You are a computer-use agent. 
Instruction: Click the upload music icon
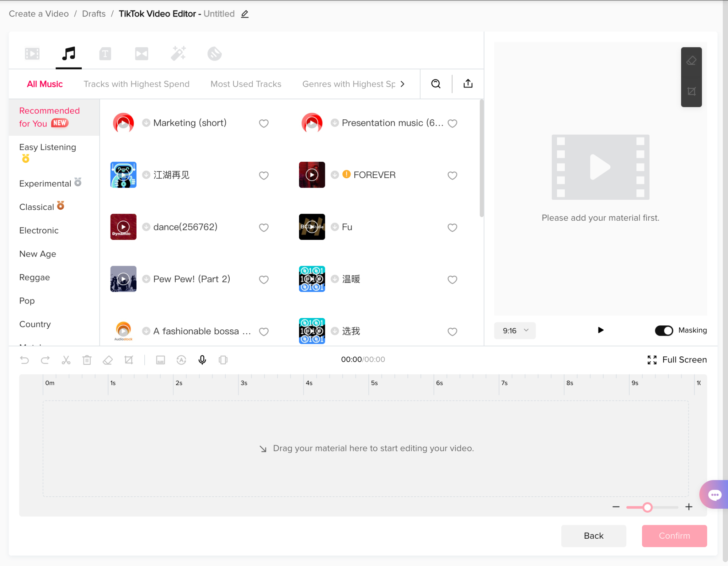[x=468, y=83]
